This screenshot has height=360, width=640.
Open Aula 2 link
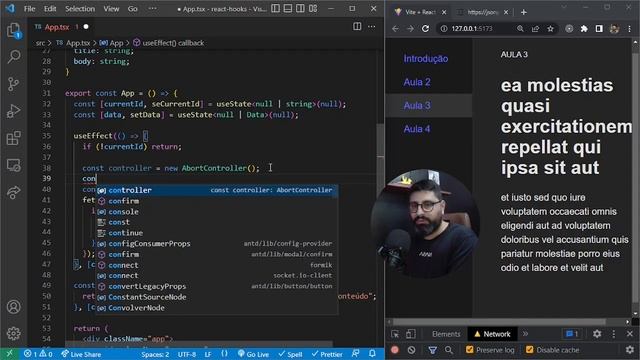(417, 82)
